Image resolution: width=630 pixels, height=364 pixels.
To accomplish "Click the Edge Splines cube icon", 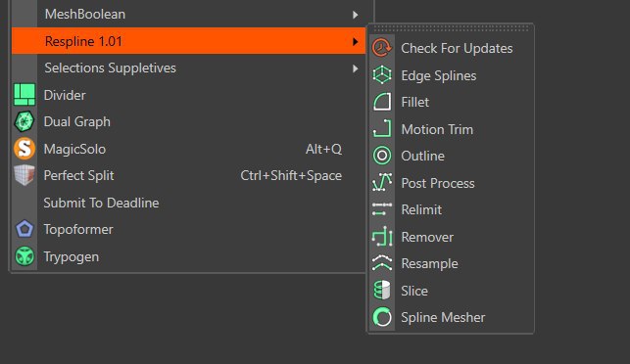I will point(382,75).
